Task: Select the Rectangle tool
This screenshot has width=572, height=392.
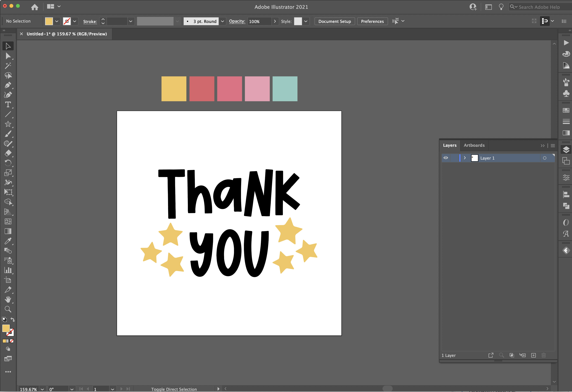Action: [8, 124]
